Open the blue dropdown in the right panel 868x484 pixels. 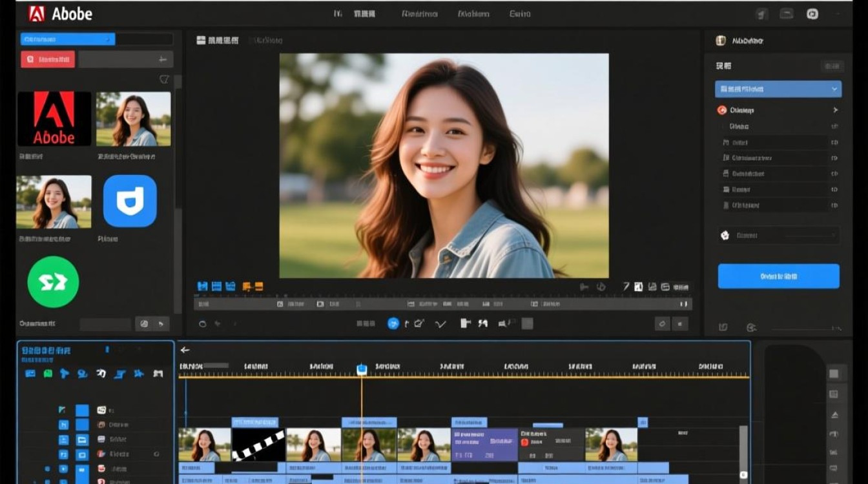pos(778,89)
